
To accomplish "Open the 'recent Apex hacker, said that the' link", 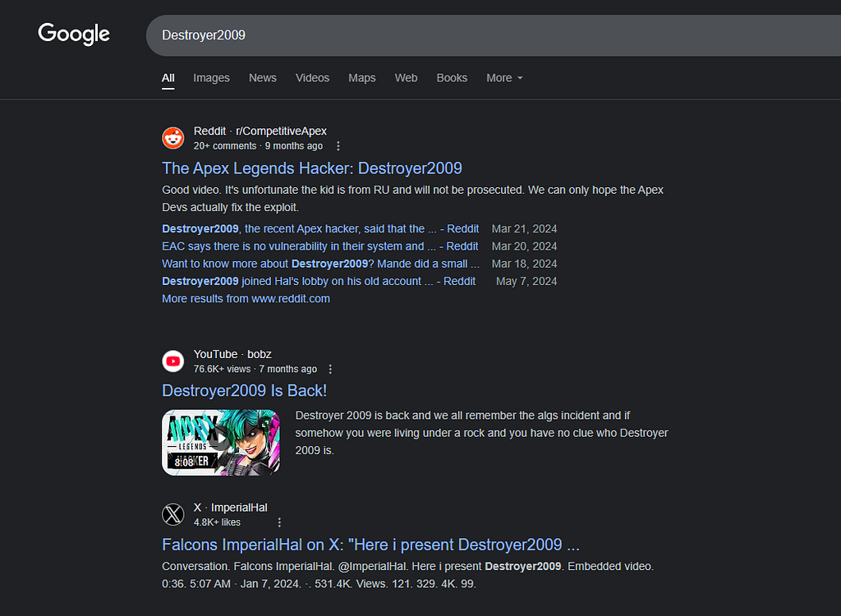I will point(321,228).
